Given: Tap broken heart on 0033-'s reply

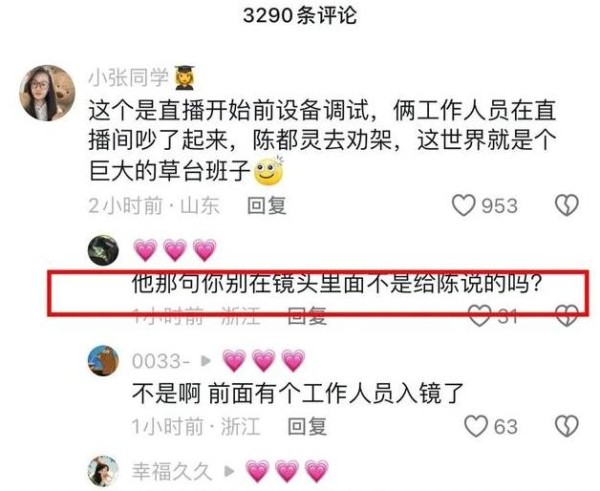Looking at the screenshot, I should [567, 426].
